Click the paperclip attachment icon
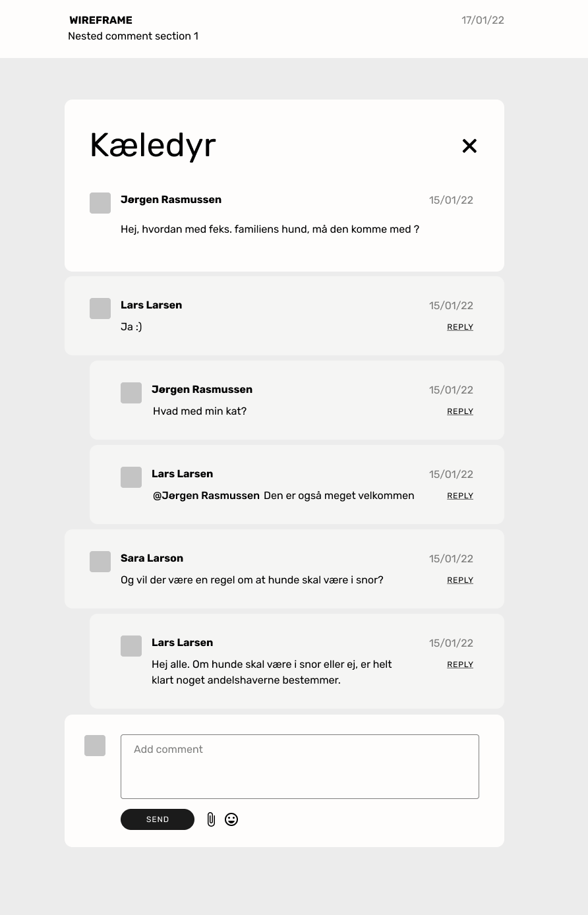This screenshot has height=915, width=588. point(211,819)
